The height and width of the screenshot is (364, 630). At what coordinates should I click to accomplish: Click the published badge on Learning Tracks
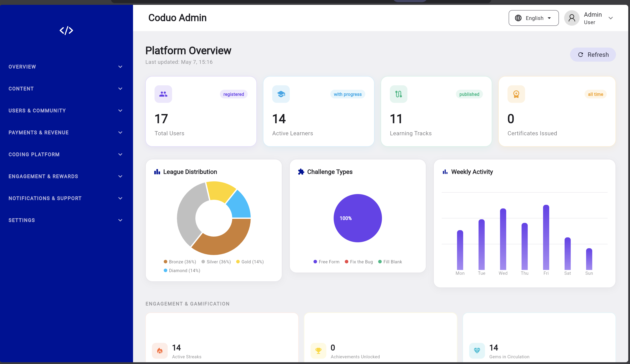pos(469,94)
